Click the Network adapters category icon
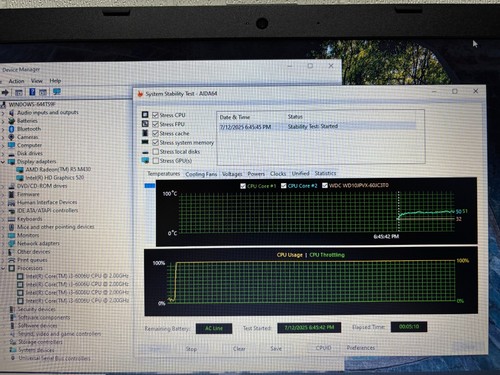 tap(12, 243)
